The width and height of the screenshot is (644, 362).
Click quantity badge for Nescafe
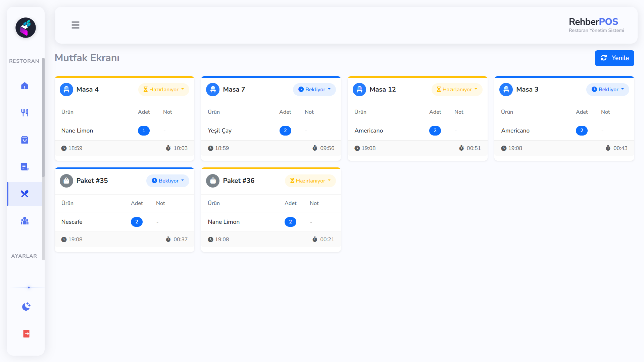tap(137, 222)
